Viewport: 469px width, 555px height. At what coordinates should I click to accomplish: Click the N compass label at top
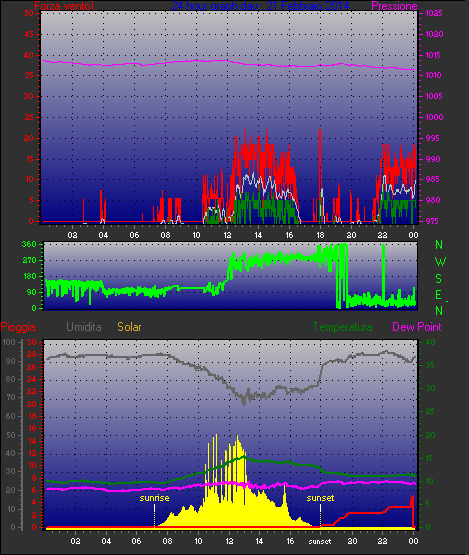tap(439, 245)
